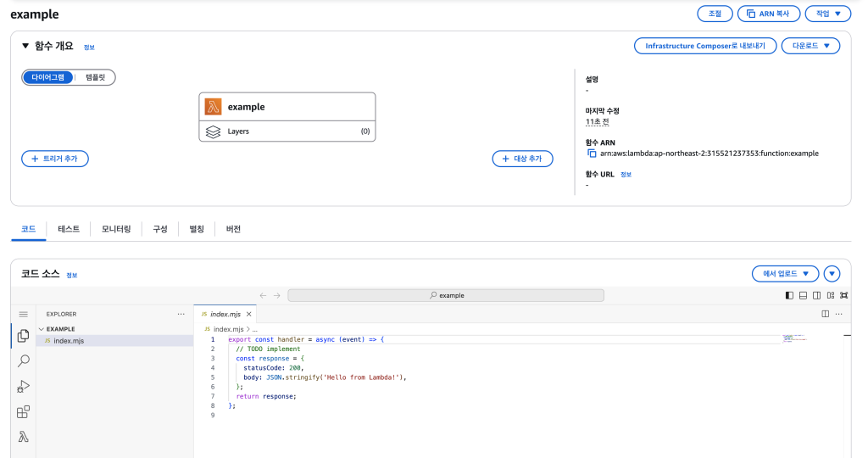Click the 트리거 추가 button

click(55, 159)
